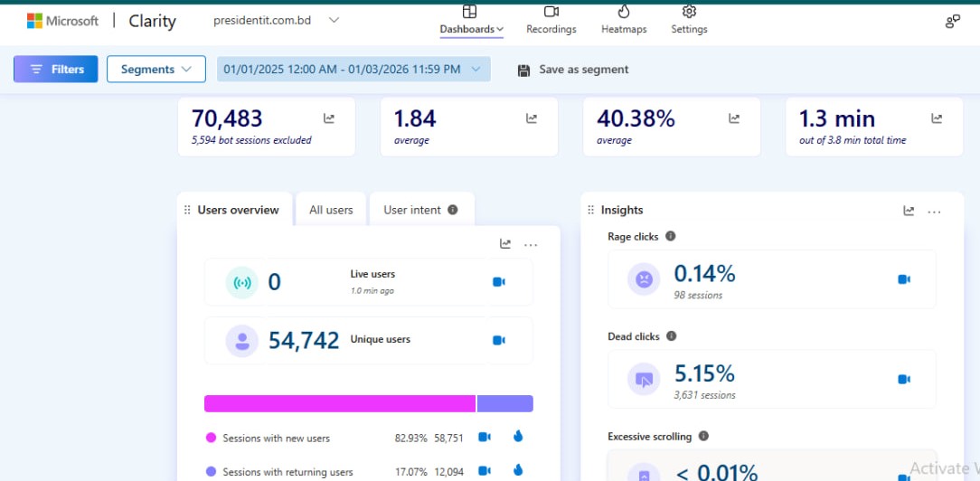Click the pink new users bar segment
980x481 pixels.
(x=339, y=403)
